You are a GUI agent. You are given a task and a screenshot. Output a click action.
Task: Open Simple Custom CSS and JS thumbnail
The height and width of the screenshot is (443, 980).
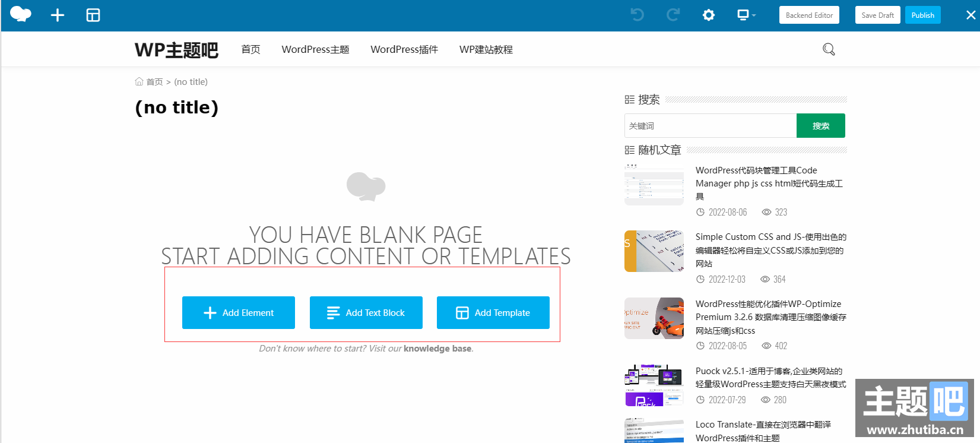pos(654,251)
